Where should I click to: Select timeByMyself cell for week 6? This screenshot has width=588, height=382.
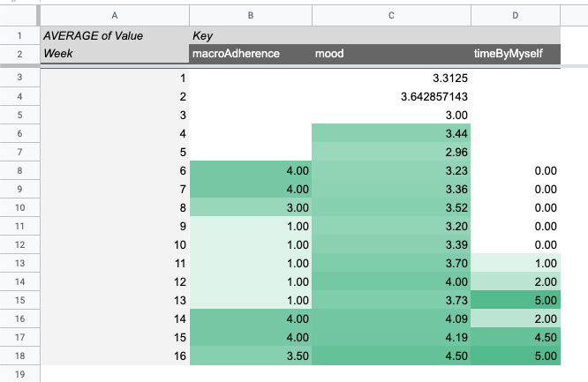pos(516,170)
